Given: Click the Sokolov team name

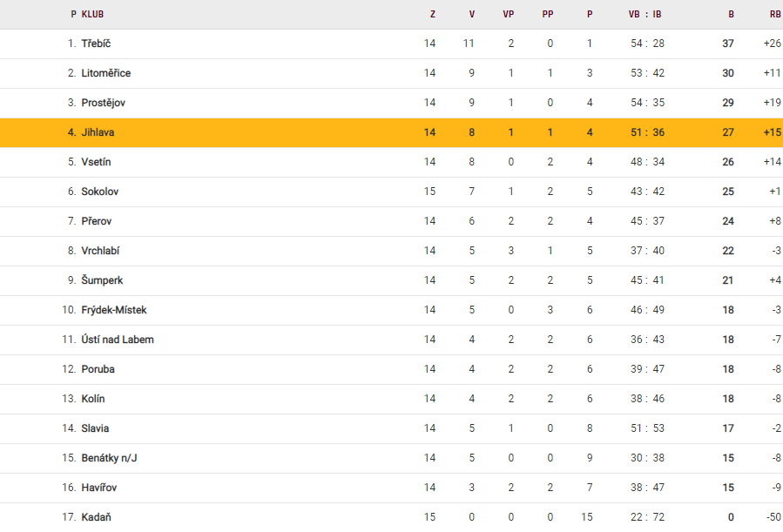Looking at the screenshot, I should point(100,192).
